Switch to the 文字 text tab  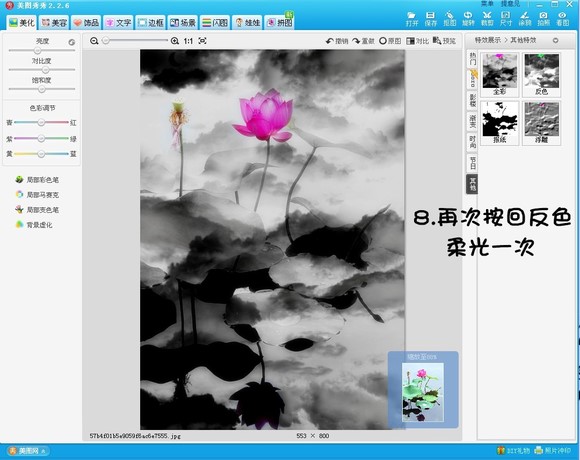coord(118,23)
